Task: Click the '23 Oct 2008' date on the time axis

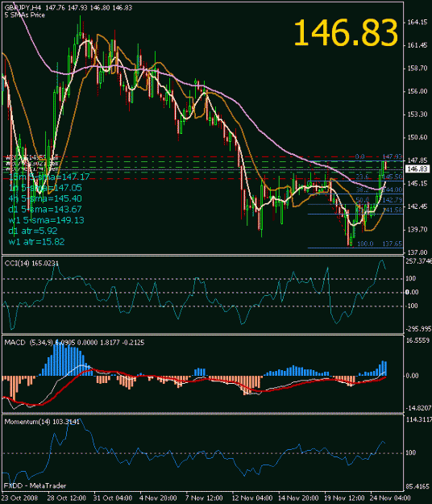Action: click(x=19, y=498)
